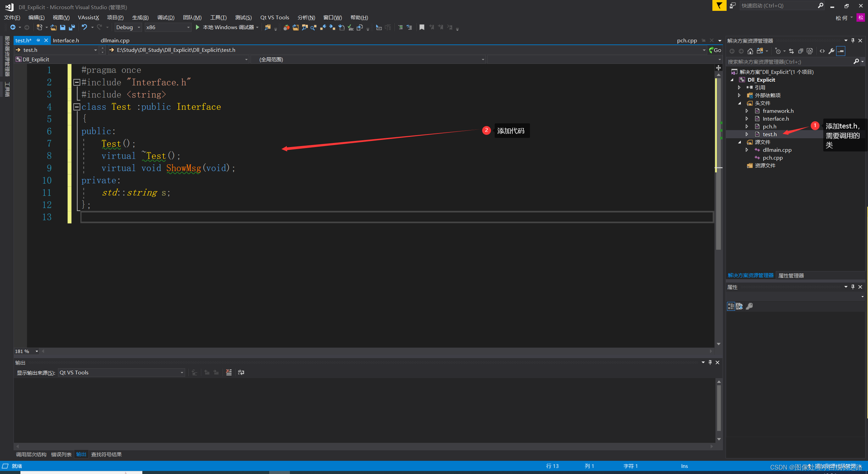Switch to the dllmain.cpp editor tab
The height and width of the screenshot is (474, 868).
[115, 40]
